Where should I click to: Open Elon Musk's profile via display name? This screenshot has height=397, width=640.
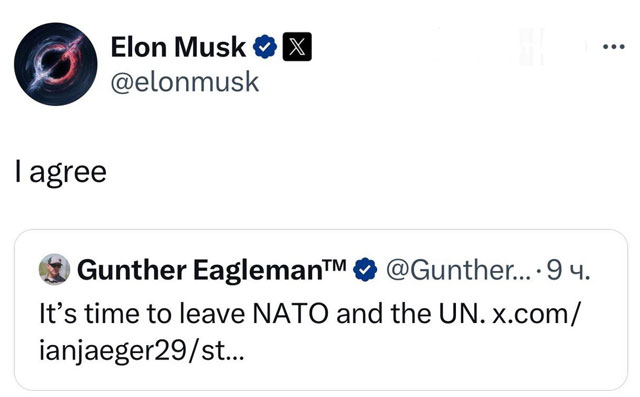point(178,47)
